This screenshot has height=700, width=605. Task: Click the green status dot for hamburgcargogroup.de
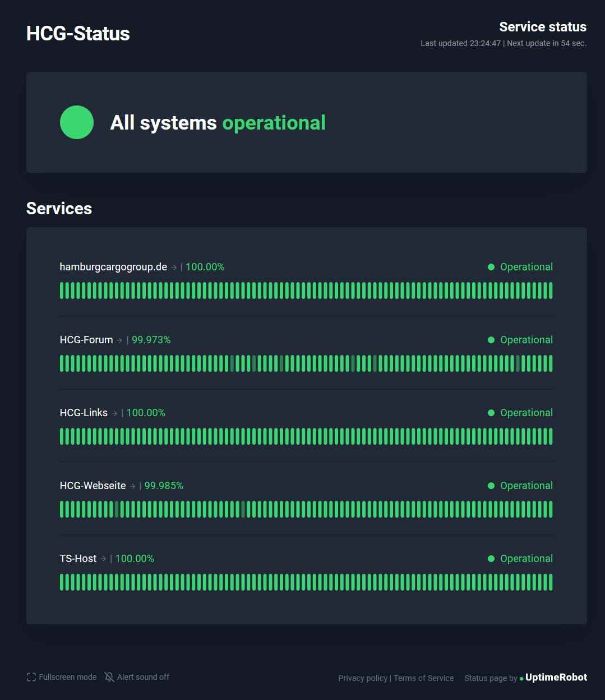pos(491,267)
